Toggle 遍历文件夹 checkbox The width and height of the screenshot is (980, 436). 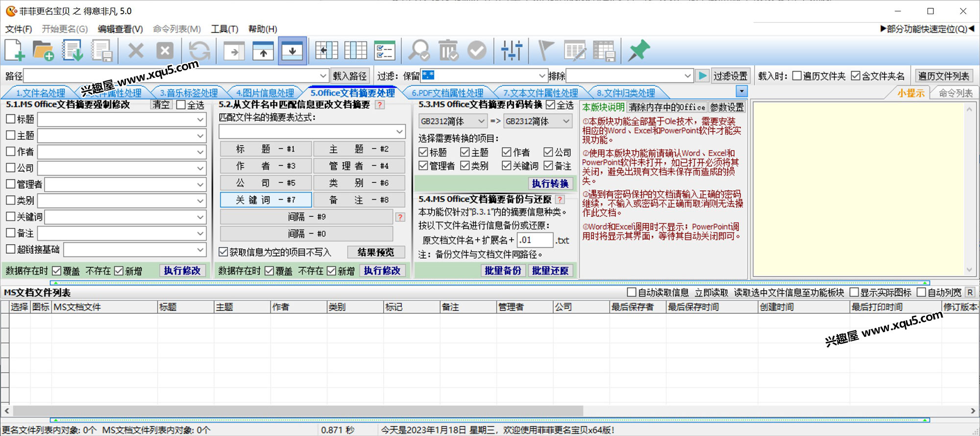797,76
